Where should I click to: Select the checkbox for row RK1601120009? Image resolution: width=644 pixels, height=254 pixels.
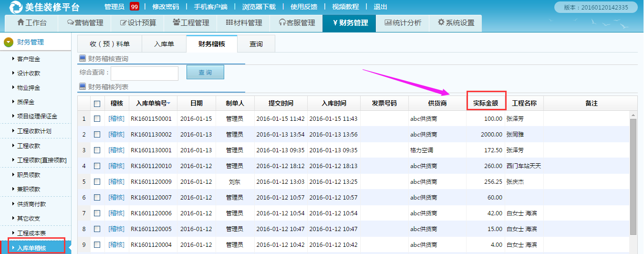pos(97,182)
